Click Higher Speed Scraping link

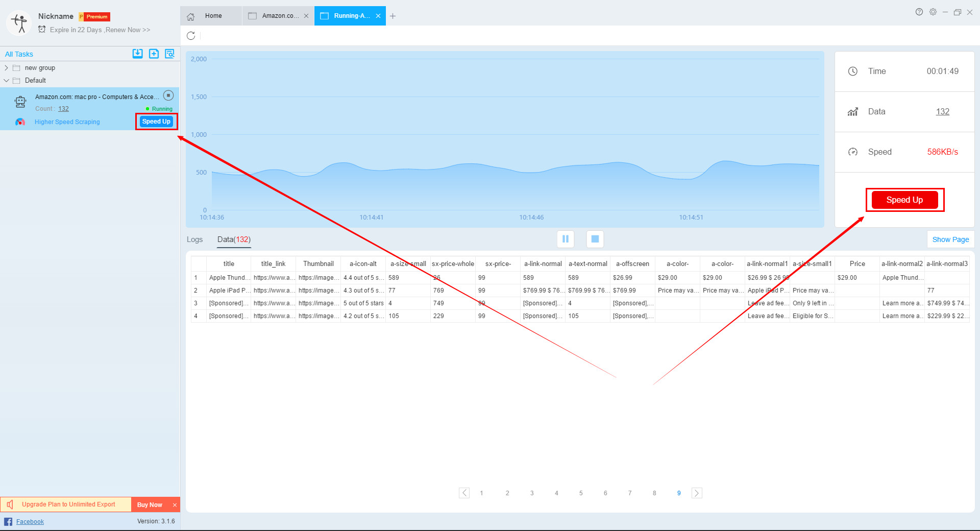pyautogui.click(x=67, y=122)
